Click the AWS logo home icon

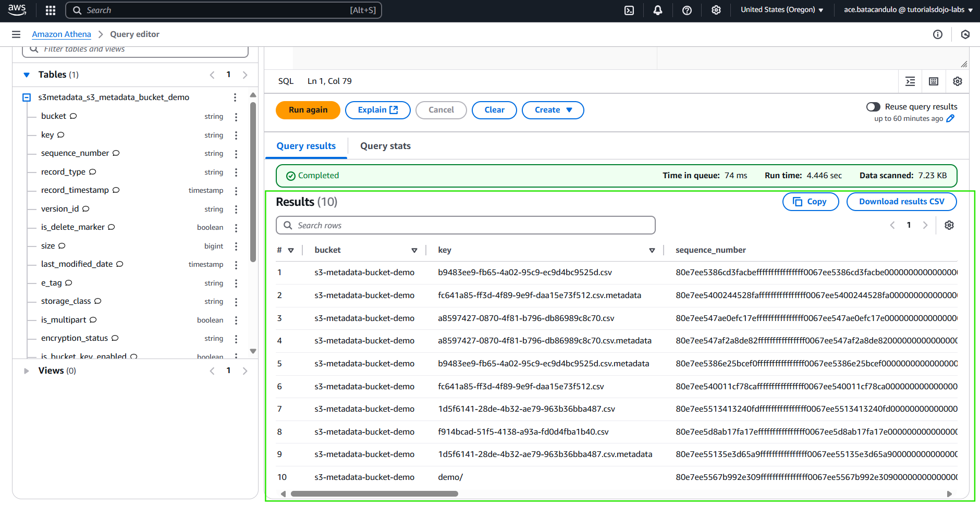17,10
